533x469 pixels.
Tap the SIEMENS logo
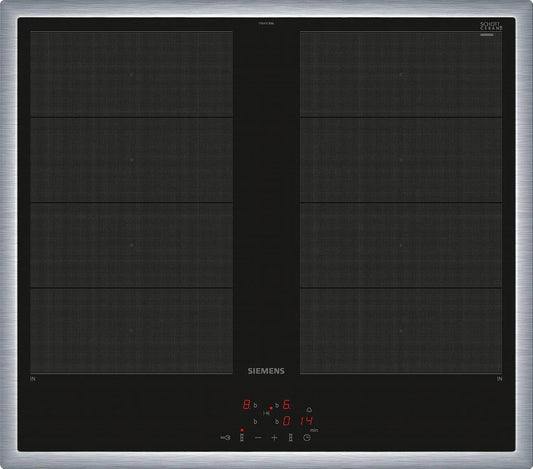coord(266,371)
